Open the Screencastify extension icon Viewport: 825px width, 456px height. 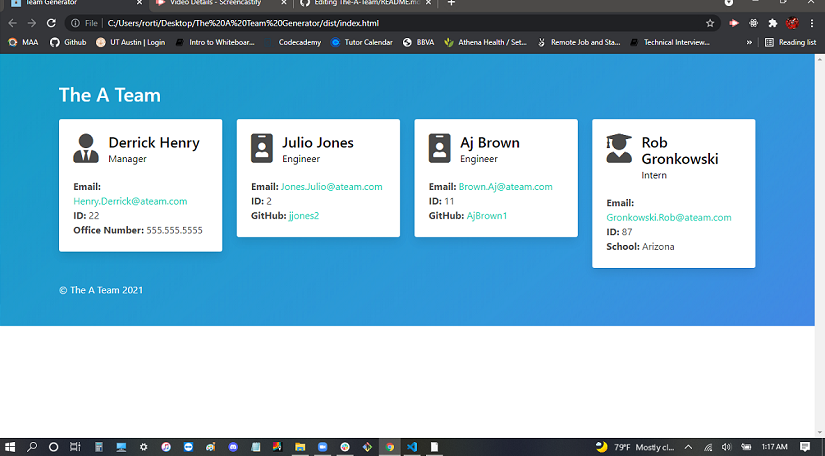(x=733, y=23)
